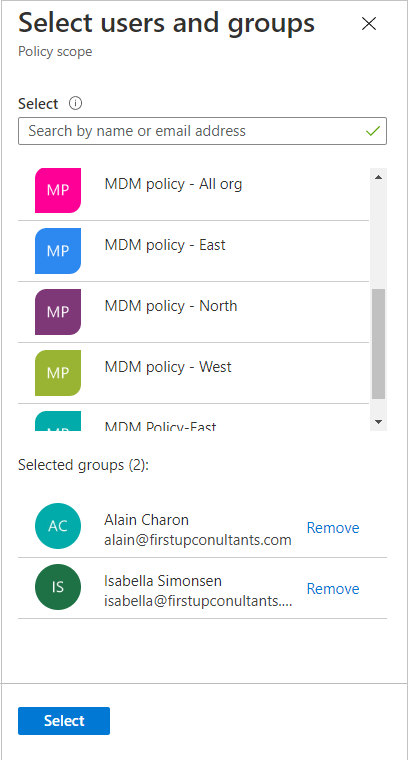Click the pink MP avatar for All org
Image resolution: width=408 pixels, height=760 pixels.
coord(58,190)
